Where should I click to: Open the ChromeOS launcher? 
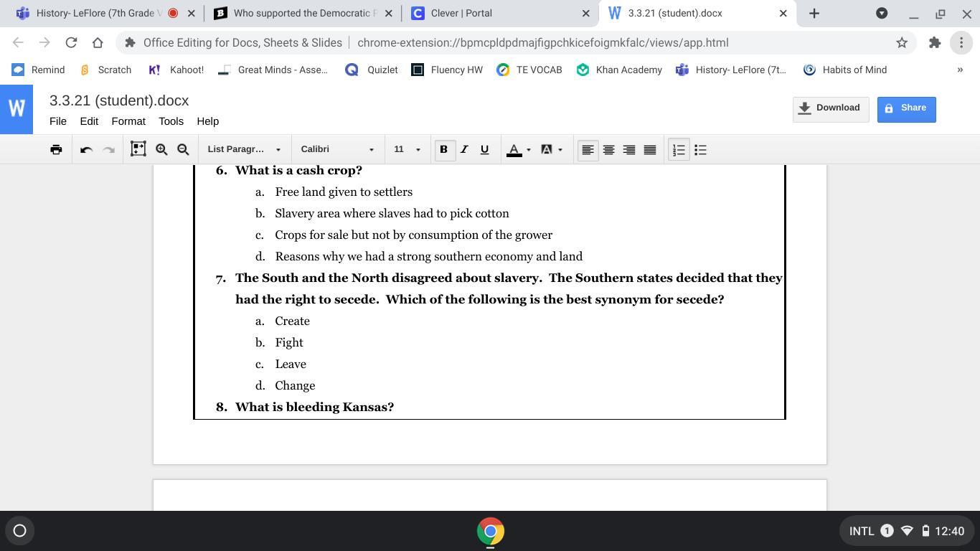[x=20, y=531]
